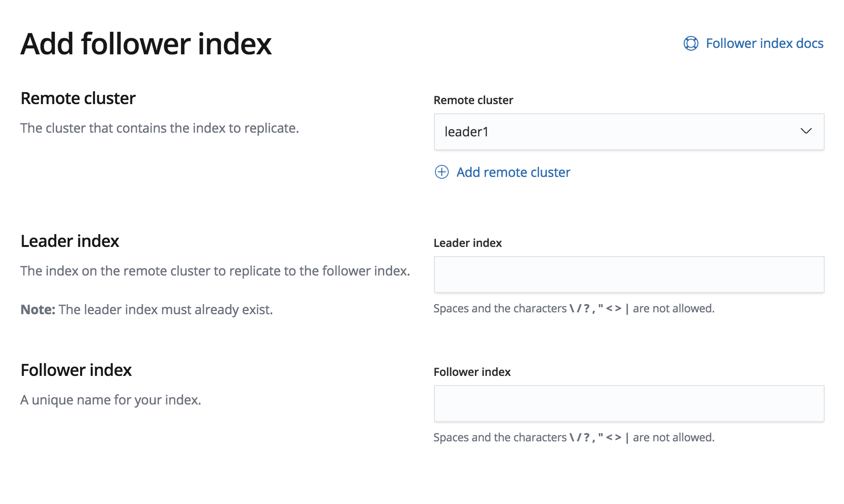
Task: Click the leader1 selected value
Action: [x=466, y=132]
